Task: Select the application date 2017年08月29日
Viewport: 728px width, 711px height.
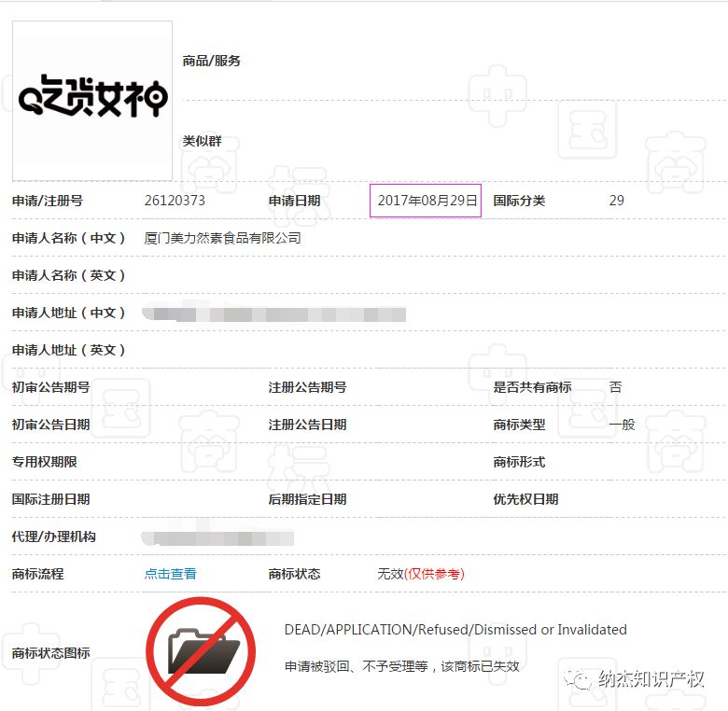Action: pyautogui.click(x=427, y=201)
